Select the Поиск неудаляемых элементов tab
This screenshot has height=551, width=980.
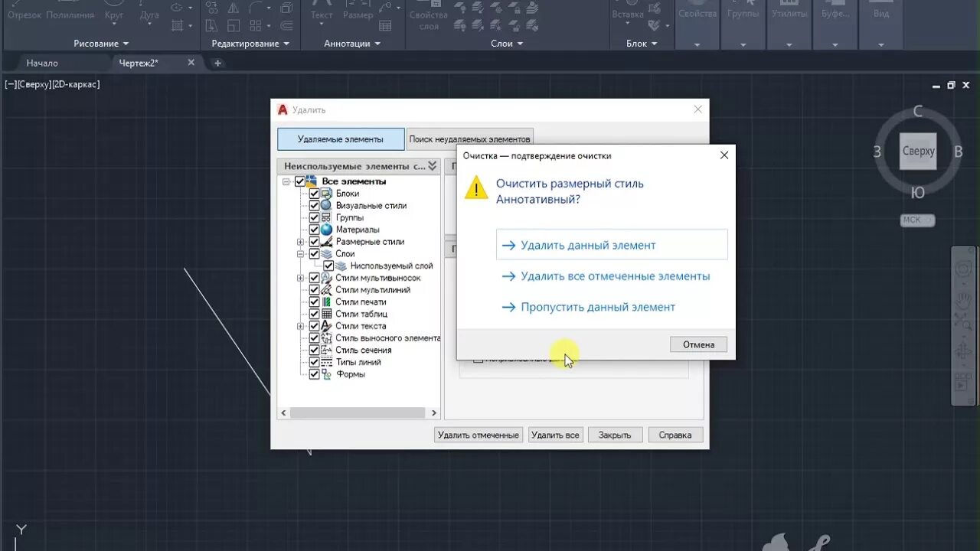click(x=469, y=139)
